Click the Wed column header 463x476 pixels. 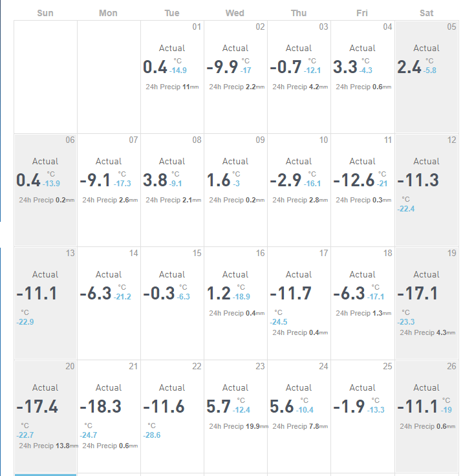pos(235,13)
